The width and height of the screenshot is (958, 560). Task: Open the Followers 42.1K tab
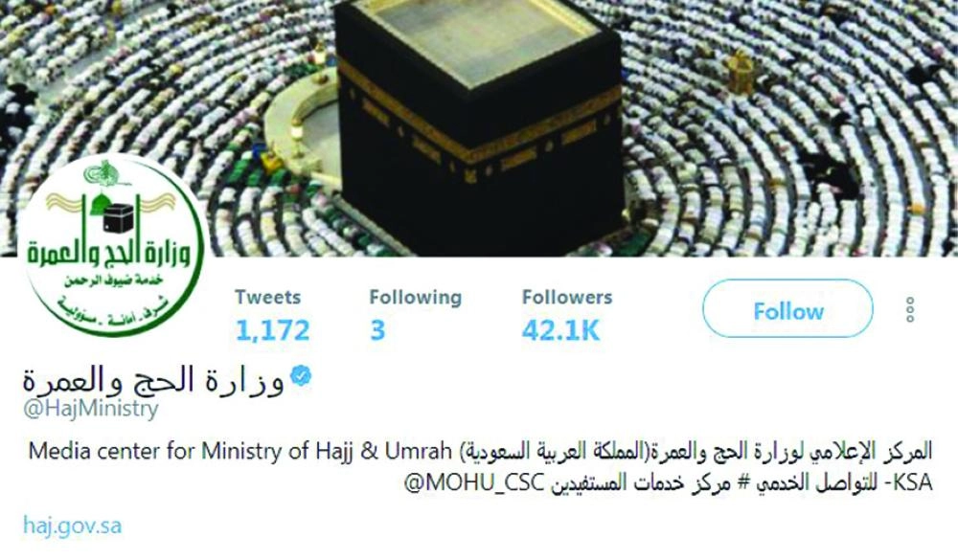coord(566,314)
